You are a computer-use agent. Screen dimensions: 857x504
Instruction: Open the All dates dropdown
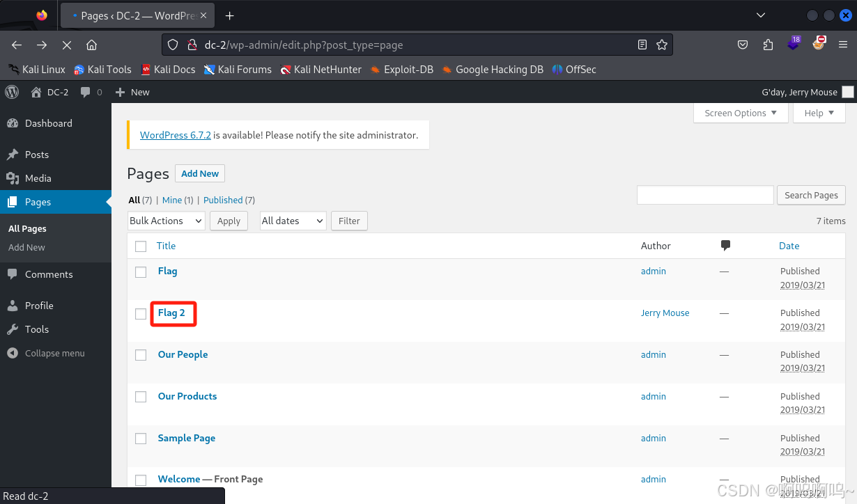point(293,221)
